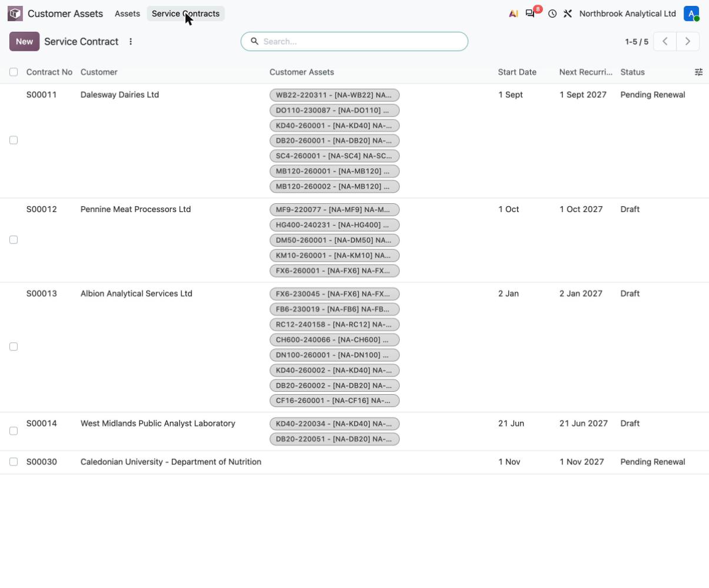
Task: Click the Customer Assets app title
Action: coord(65,14)
